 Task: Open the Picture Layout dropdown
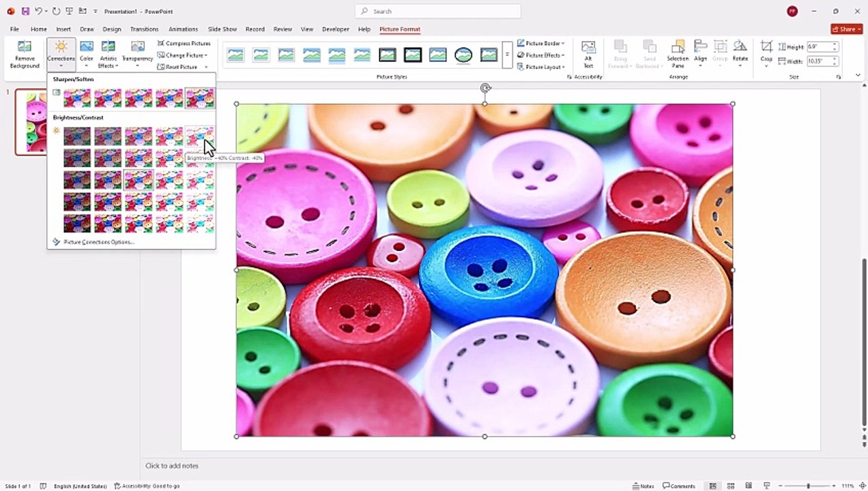click(540, 67)
